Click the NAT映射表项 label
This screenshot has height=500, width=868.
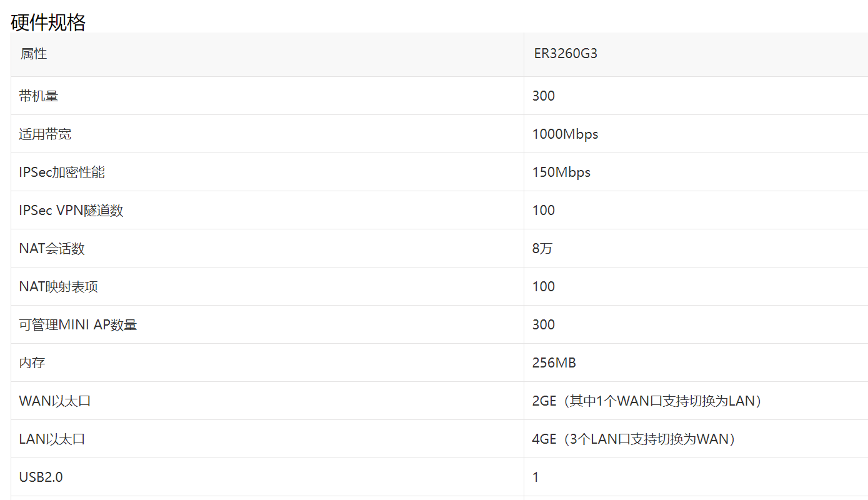coord(58,286)
